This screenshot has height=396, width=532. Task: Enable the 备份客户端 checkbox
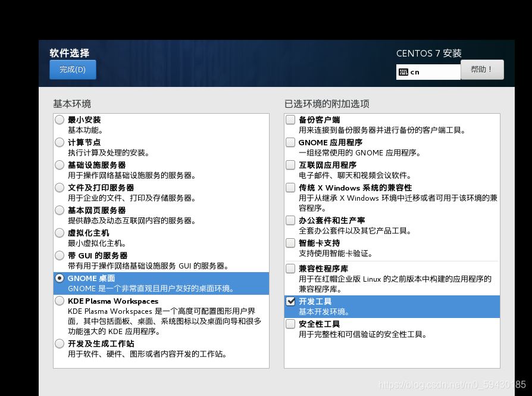pyautogui.click(x=290, y=120)
